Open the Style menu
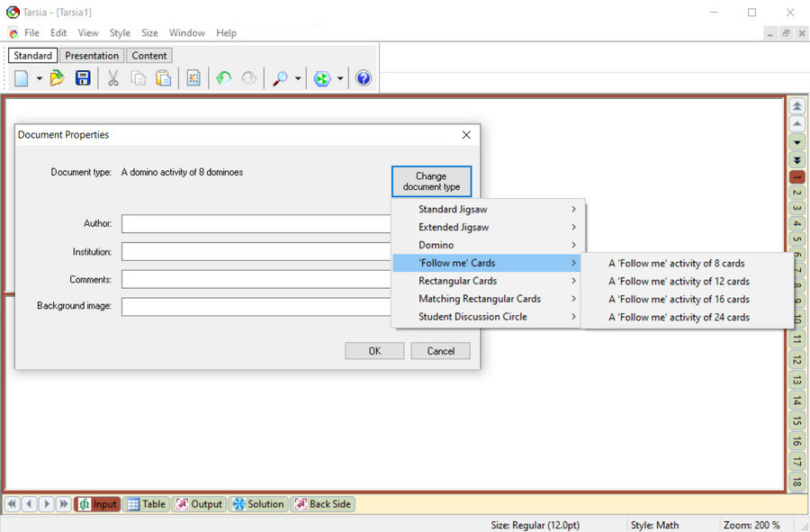 (120, 33)
